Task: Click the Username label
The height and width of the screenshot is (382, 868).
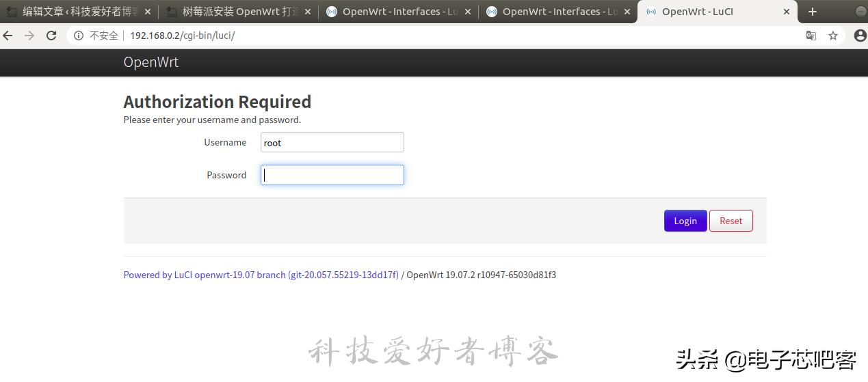Action: (225, 142)
